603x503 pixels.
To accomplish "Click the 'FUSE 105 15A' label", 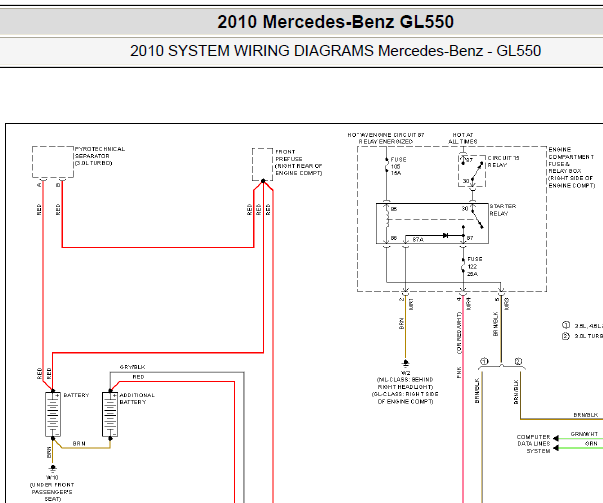I will click(x=398, y=166).
